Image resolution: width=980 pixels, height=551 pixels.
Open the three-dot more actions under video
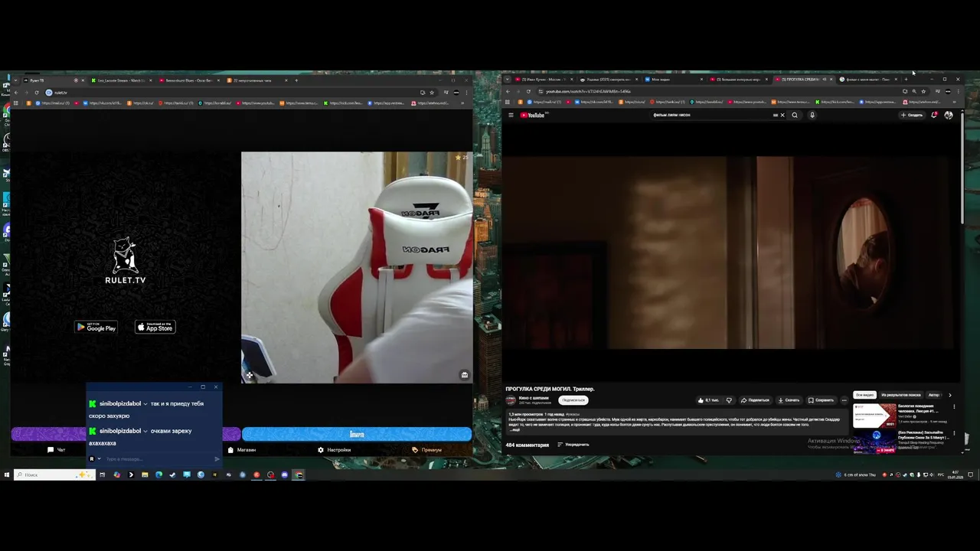coord(844,399)
